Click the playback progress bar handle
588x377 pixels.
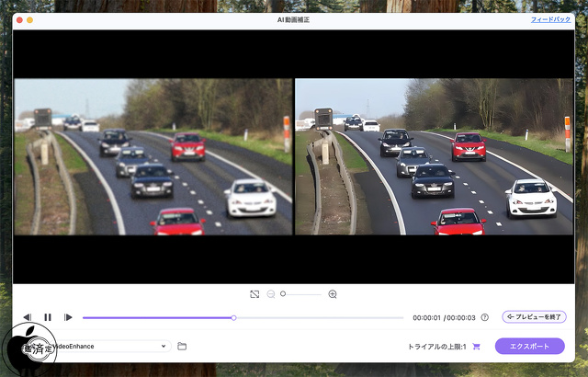tap(233, 317)
